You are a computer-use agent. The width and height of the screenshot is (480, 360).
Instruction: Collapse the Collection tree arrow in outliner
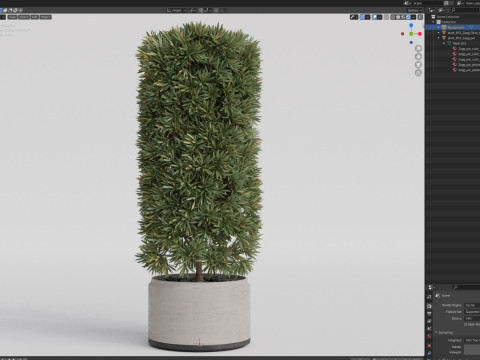(x=433, y=22)
